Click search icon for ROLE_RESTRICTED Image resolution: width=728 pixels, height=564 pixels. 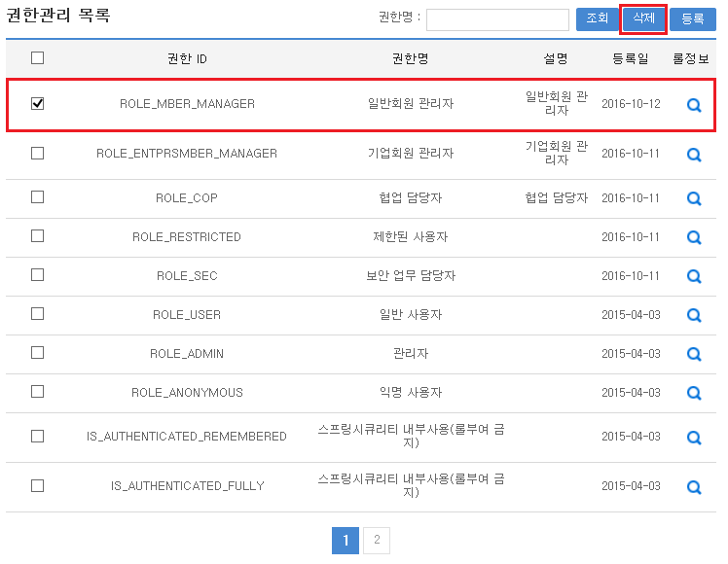click(694, 237)
